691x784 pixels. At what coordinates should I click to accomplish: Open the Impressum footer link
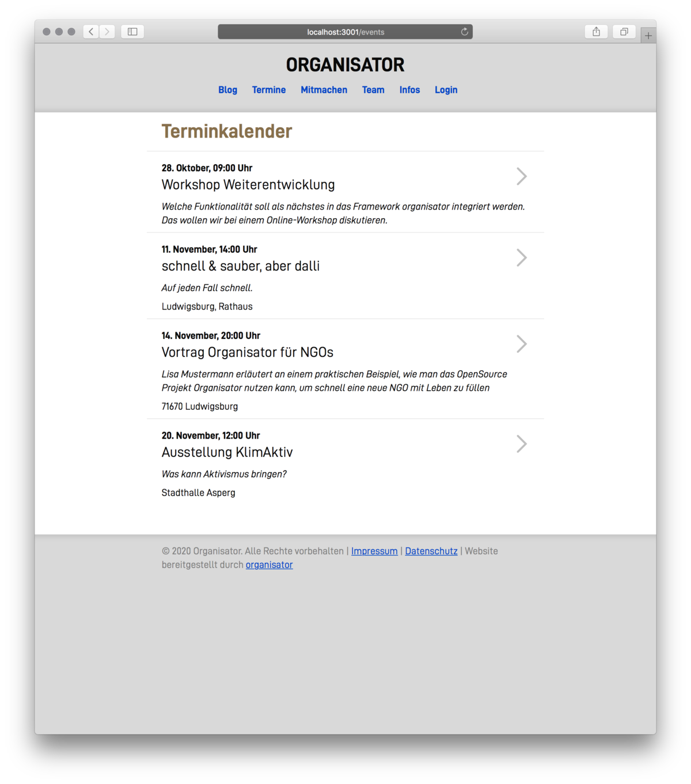tap(374, 551)
